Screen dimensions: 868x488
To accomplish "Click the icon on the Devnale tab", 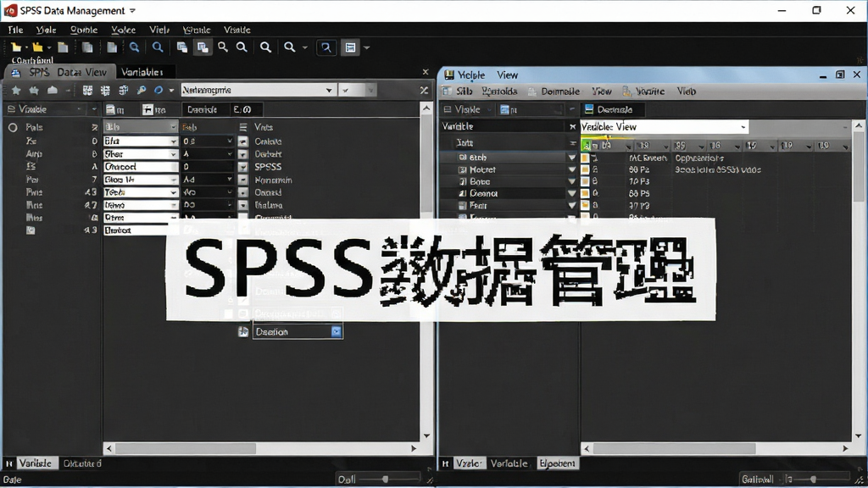I will click(x=589, y=109).
